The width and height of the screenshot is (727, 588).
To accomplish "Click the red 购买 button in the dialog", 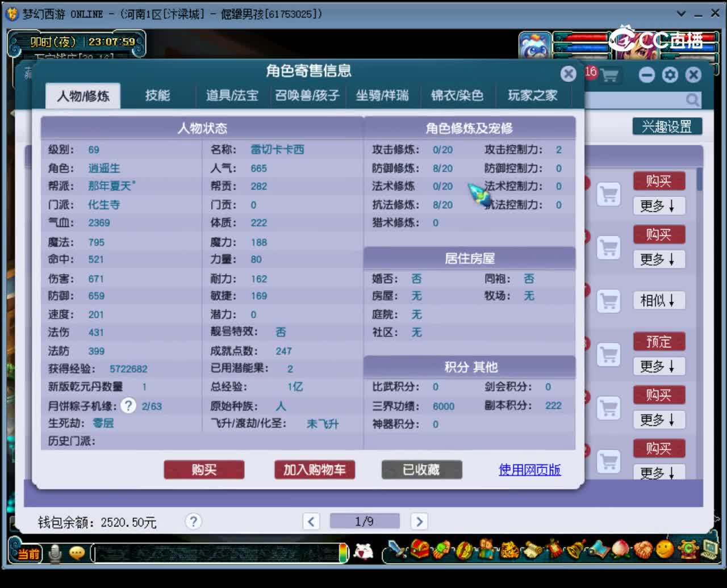I will pos(204,469).
